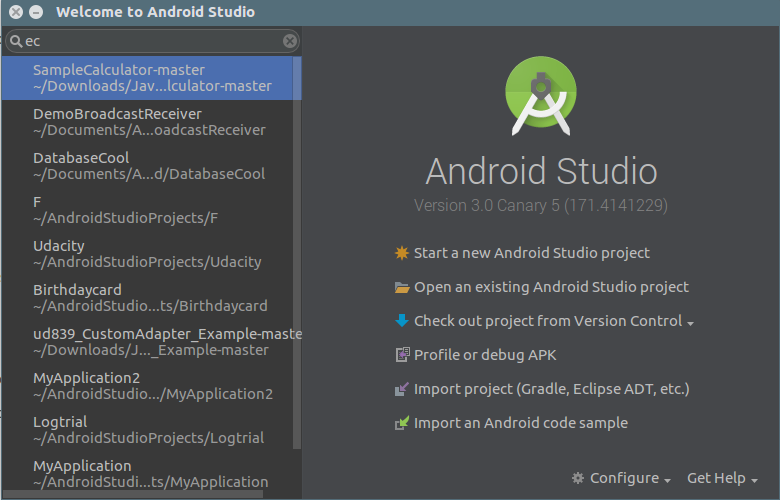Click the version text 3.0 Canary 5

pos(541,205)
